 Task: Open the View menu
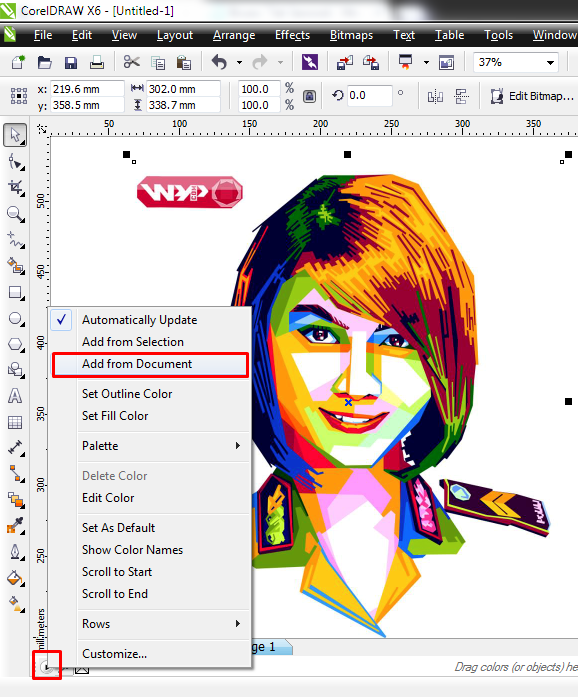124,35
